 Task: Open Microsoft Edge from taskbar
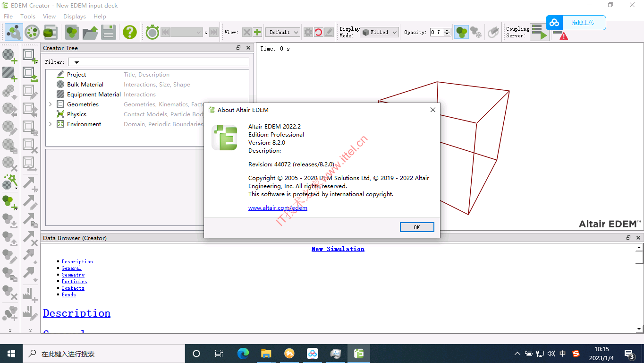(x=243, y=354)
